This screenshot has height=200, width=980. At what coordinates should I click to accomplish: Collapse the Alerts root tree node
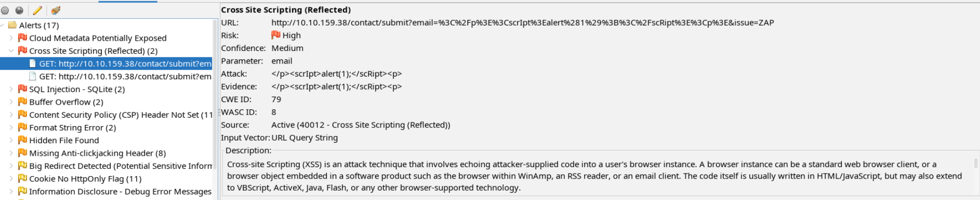[3, 25]
